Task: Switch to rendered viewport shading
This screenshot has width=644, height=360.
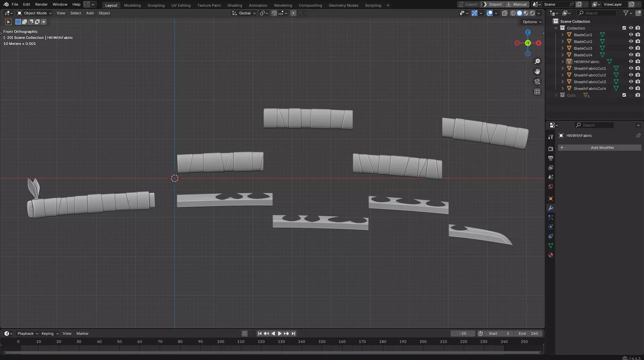Action: click(532, 13)
